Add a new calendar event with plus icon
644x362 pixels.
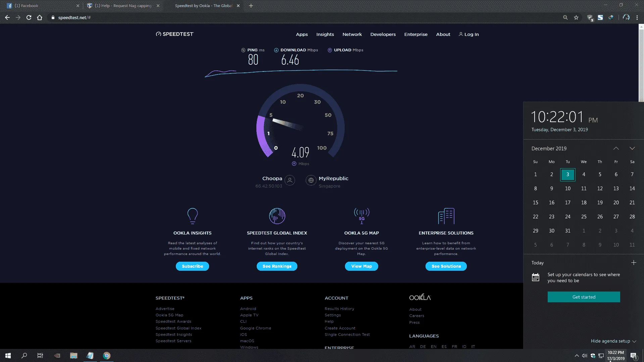click(634, 263)
